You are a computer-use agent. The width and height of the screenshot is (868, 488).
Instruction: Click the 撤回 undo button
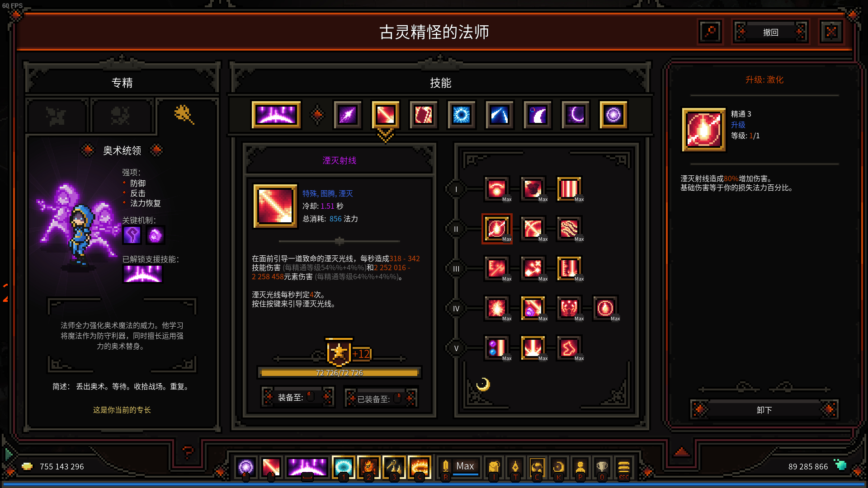click(x=770, y=33)
